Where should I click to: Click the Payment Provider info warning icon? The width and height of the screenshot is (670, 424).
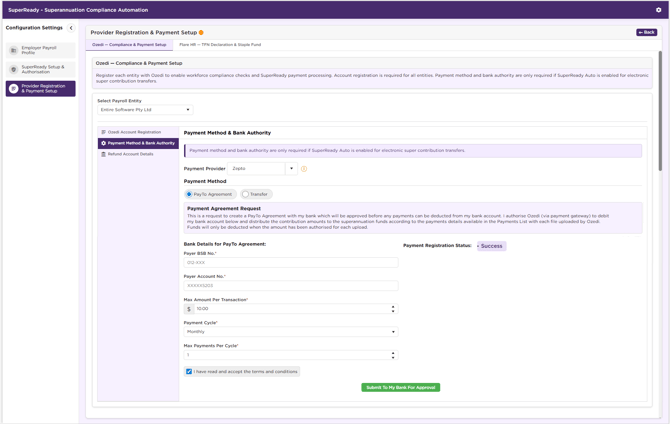[x=304, y=169]
